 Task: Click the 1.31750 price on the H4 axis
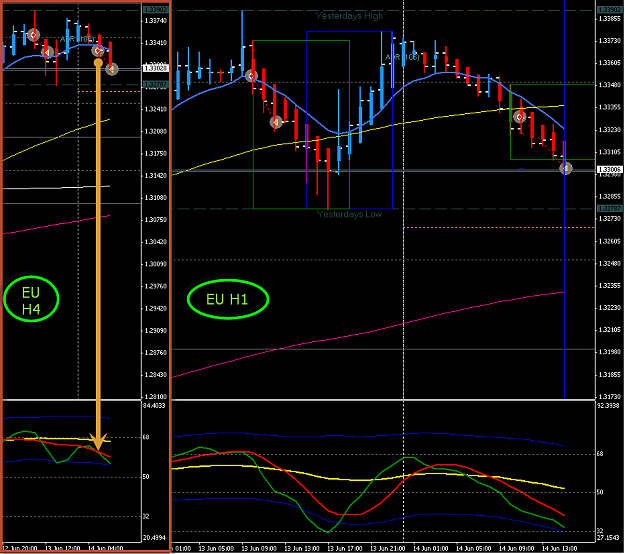click(156, 153)
